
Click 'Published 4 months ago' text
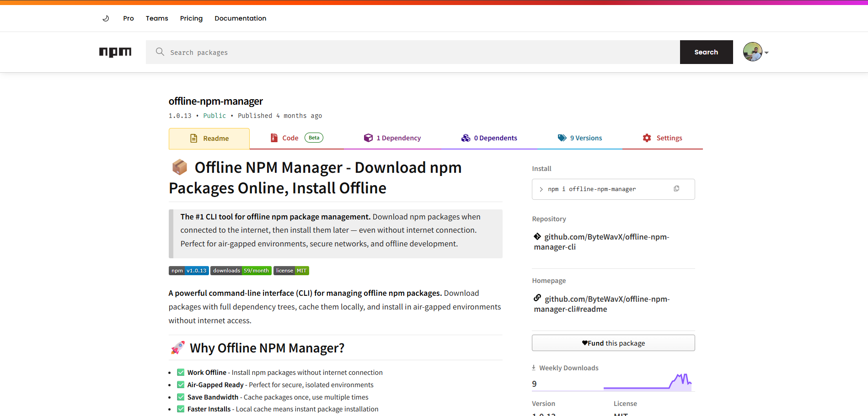(x=280, y=116)
